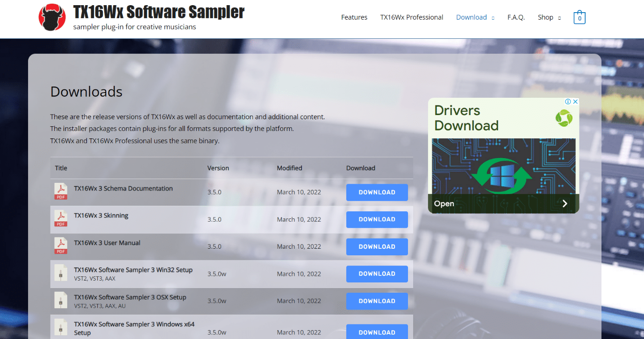Screen dimensions: 644x339
Task: Click archive icon for Windows x64 Setup
Action: (61, 328)
